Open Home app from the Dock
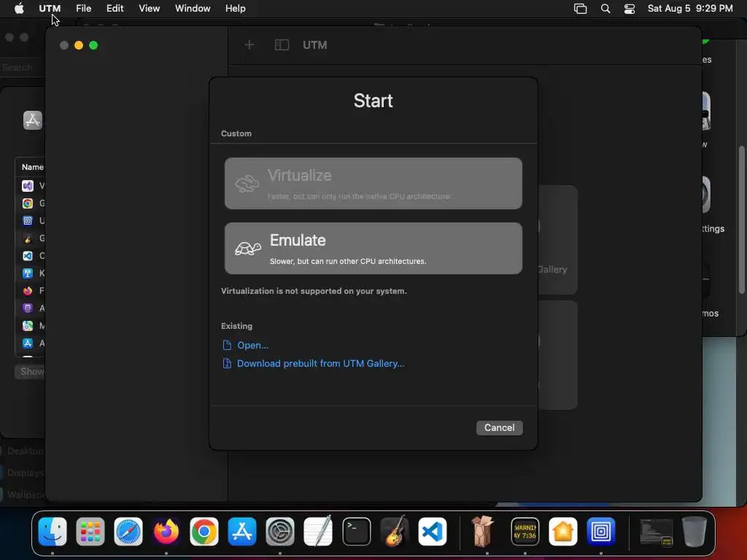 click(562, 532)
